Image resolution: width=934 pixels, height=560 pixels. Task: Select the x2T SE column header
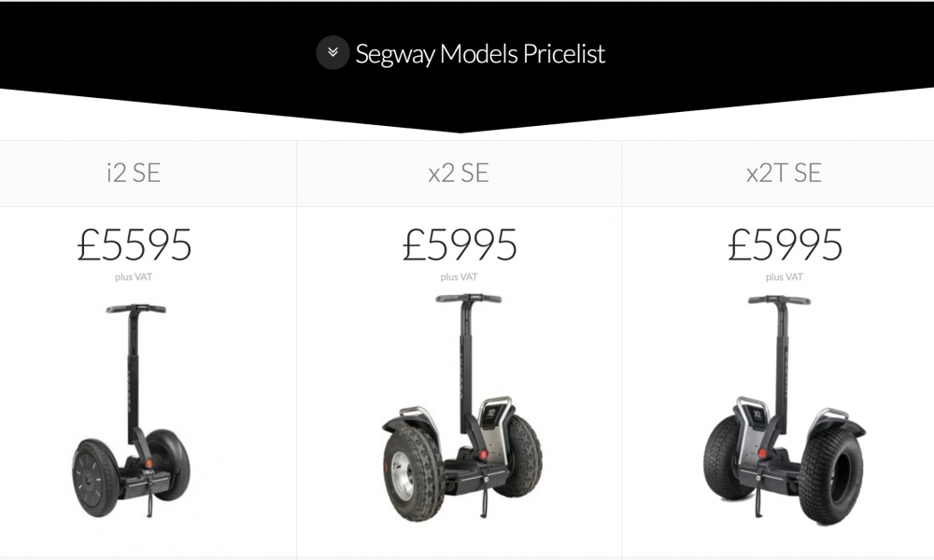click(784, 174)
